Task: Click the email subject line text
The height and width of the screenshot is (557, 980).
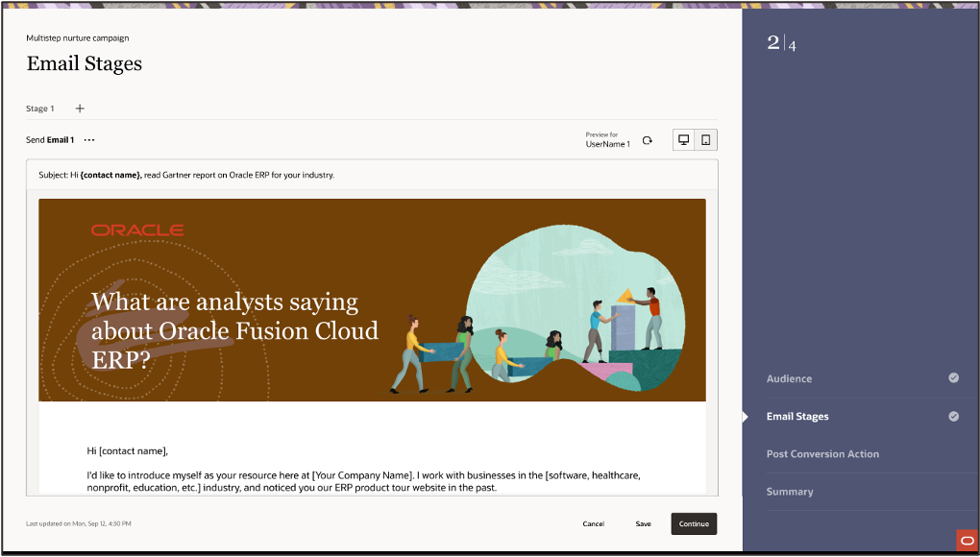Action: pyautogui.click(x=186, y=175)
